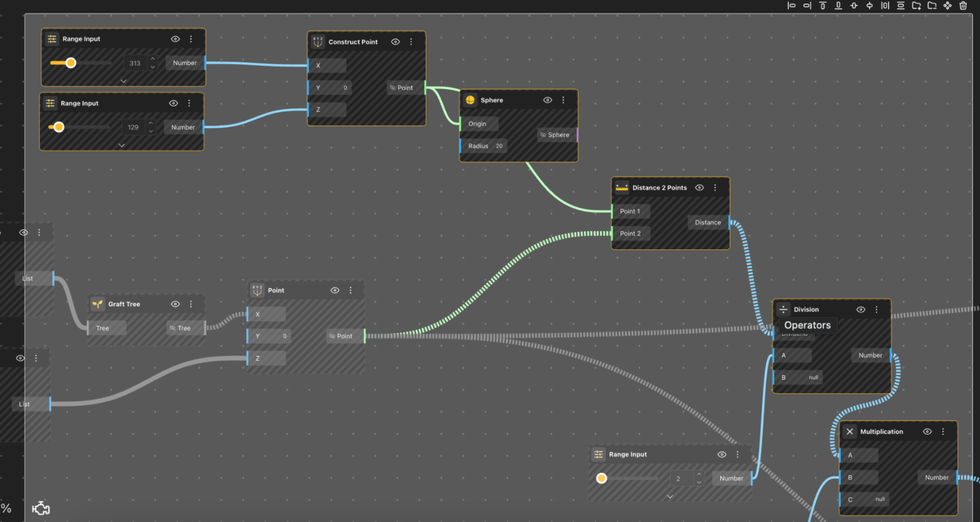Align selected nodes to bottom edge
Image resolution: width=980 pixels, height=522 pixels.
[838, 6]
